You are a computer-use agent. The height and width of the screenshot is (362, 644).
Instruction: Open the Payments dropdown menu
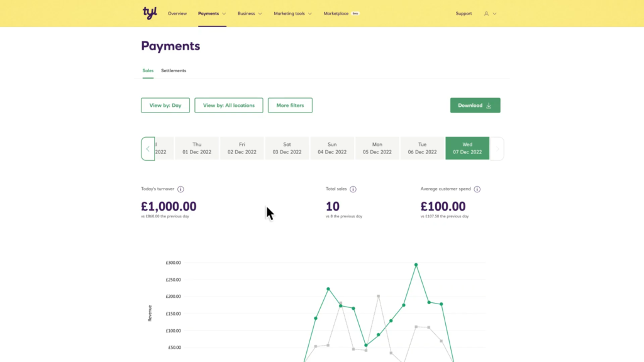pos(211,13)
